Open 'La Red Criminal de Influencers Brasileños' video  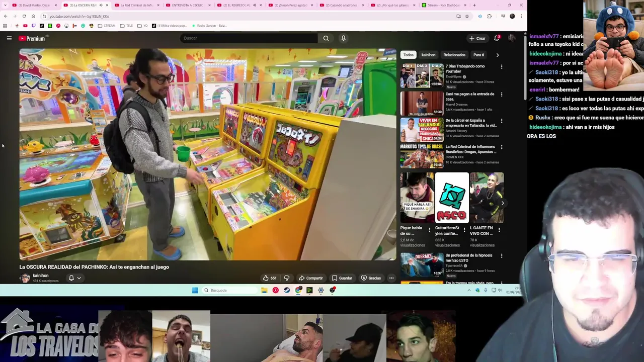tap(422, 156)
